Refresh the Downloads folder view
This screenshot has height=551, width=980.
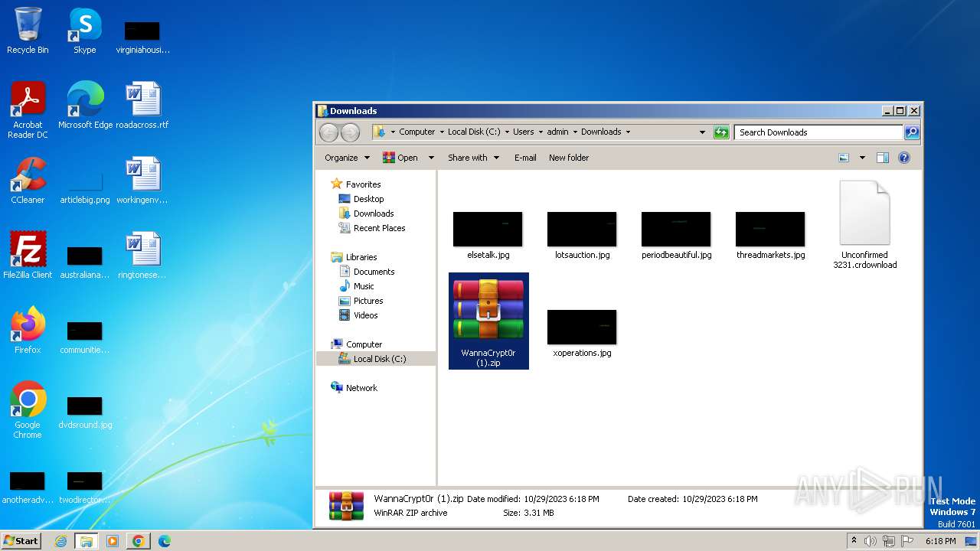click(x=721, y=132)
